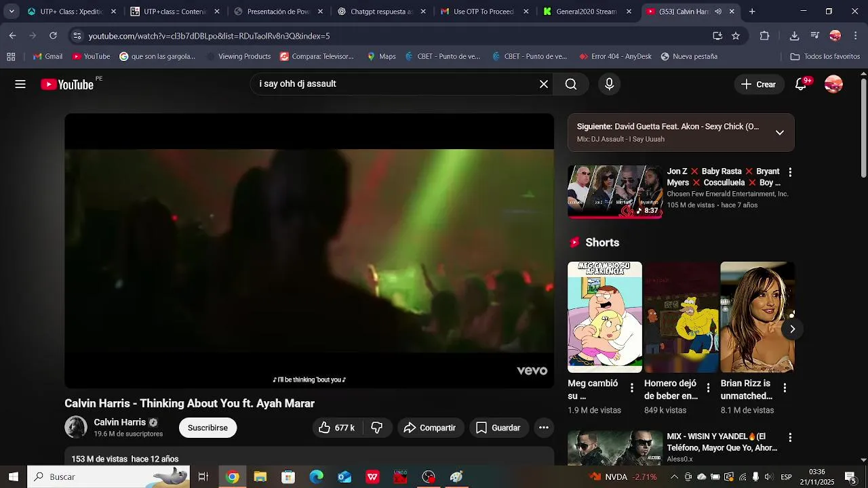Go back in browser history

[x=13, y=36]
